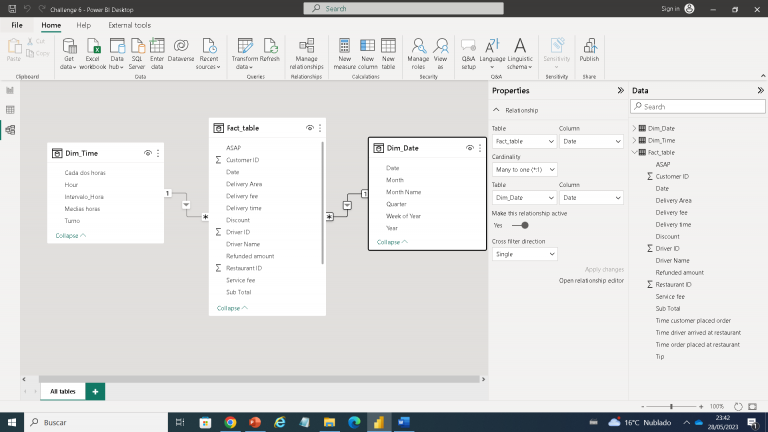Toggle visibility eye on Fact_table card
The image size is (768, 432).
tap(310, 128)
